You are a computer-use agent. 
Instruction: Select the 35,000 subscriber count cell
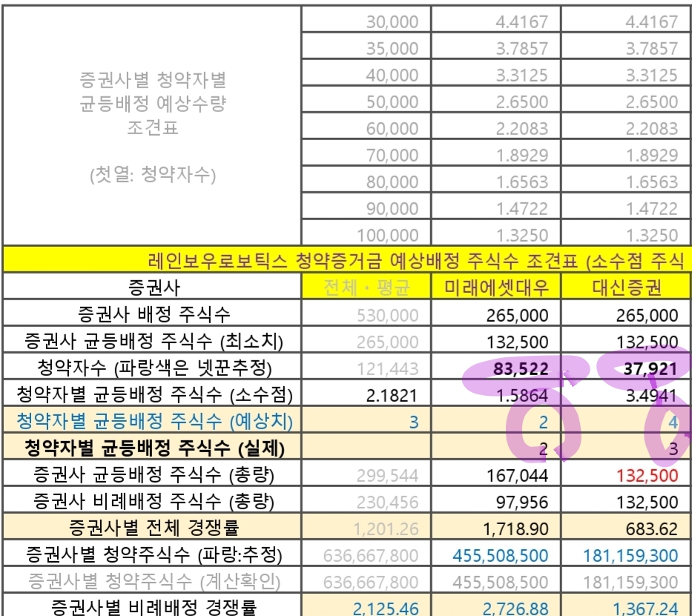[x=366, y=46]
